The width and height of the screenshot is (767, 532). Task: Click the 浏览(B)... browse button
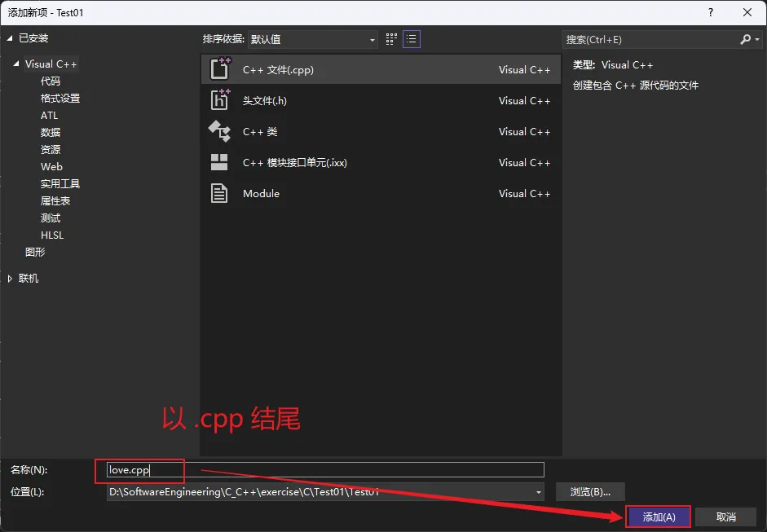tap(590, 492)
